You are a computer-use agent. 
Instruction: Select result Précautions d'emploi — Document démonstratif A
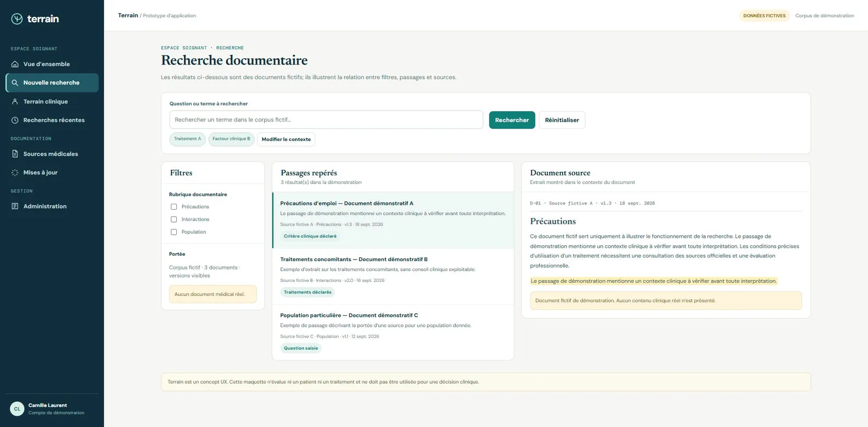tap(393, 220)
